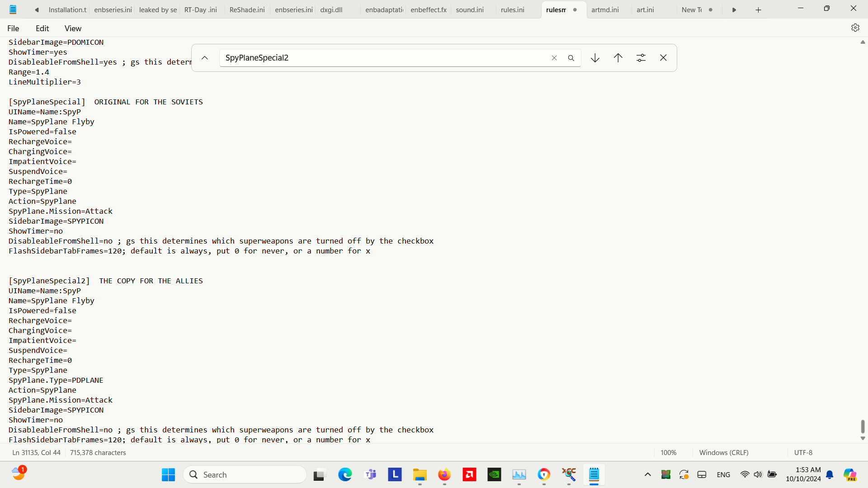This screenshot has height=488, width=868.
Task: Collapse the find bar with the chevron
Action: [x=204, y=58]
